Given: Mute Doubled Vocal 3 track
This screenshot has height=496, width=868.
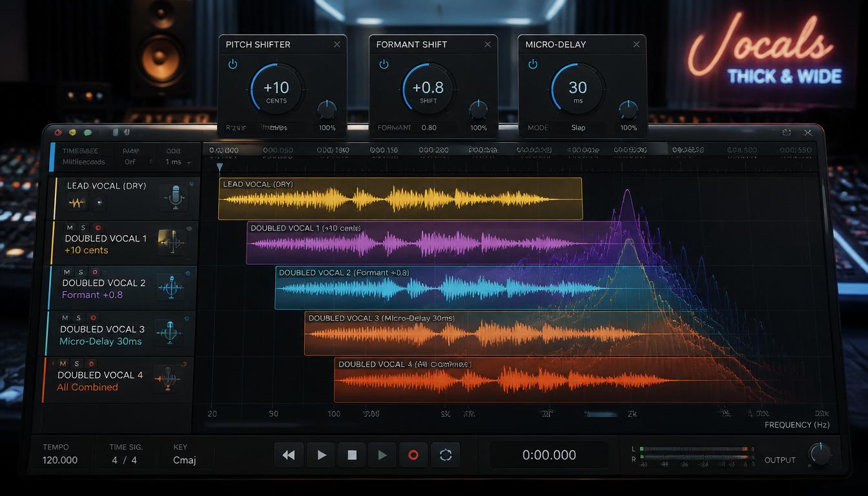Looking at the screenshot, I should [x=65, y=318].
